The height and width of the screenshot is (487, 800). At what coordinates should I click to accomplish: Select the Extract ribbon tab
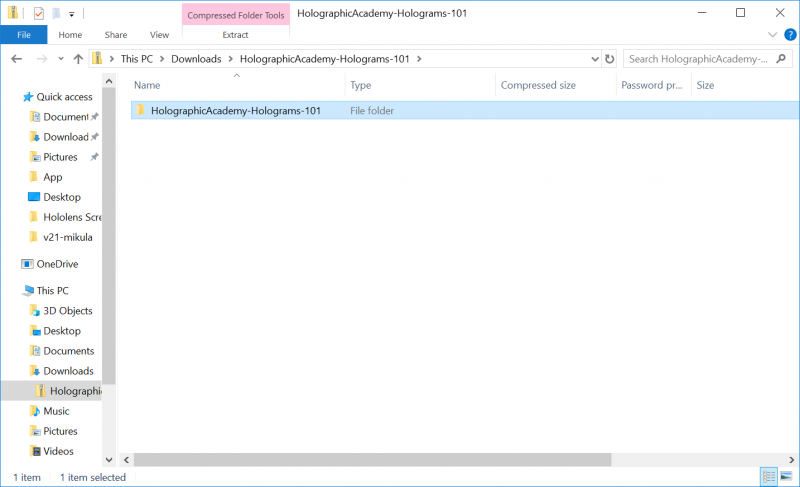[x=235, y=35]
